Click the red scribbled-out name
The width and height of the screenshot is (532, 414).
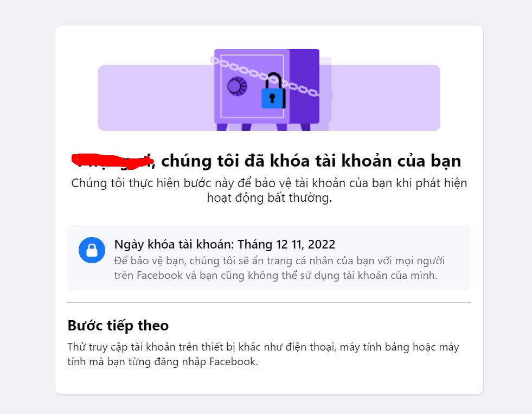coord(113,161)
